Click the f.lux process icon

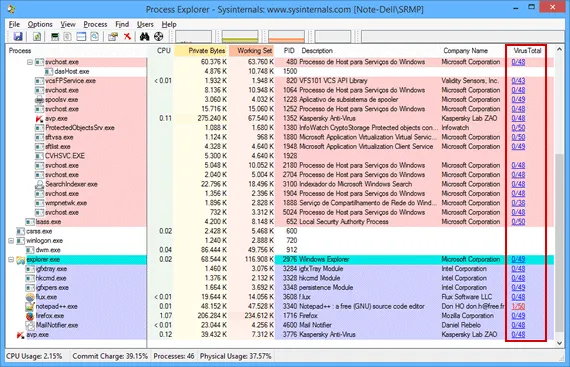(x=30, y=297)
